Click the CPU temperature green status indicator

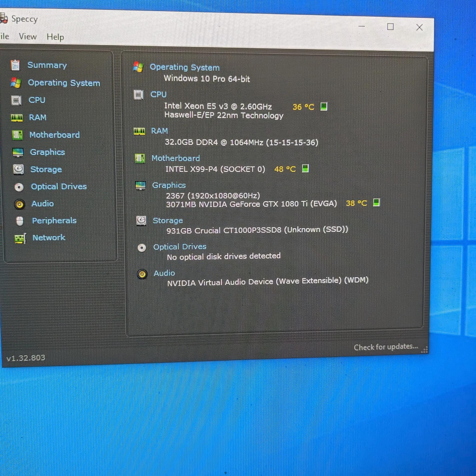[x=324, y=107]
